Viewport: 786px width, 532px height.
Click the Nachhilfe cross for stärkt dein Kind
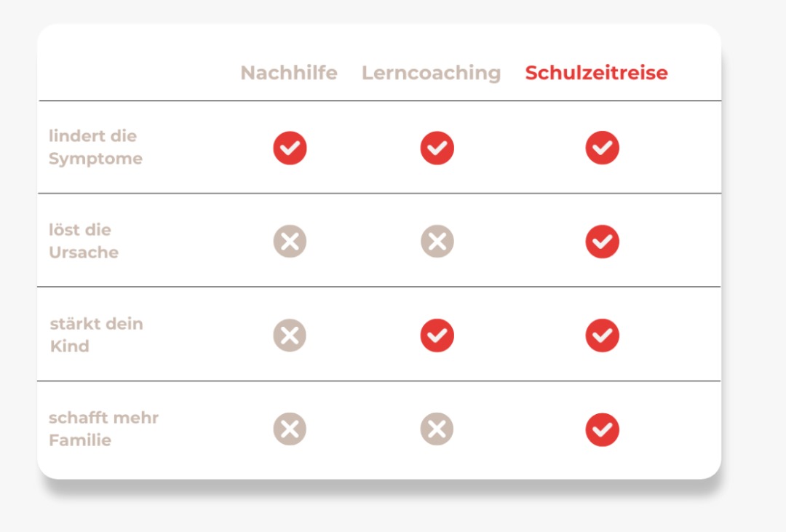pyautogui.click(x=290, y=335)
